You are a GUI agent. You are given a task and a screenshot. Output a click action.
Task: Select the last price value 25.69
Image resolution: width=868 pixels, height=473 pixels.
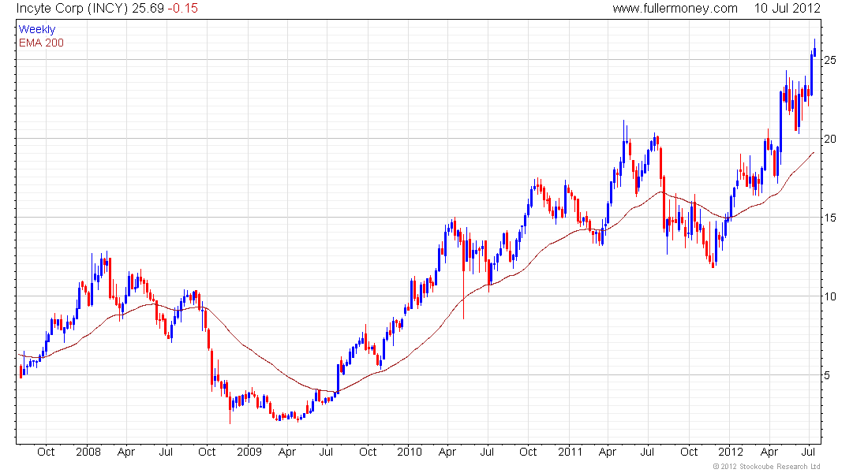pos(148,9)
